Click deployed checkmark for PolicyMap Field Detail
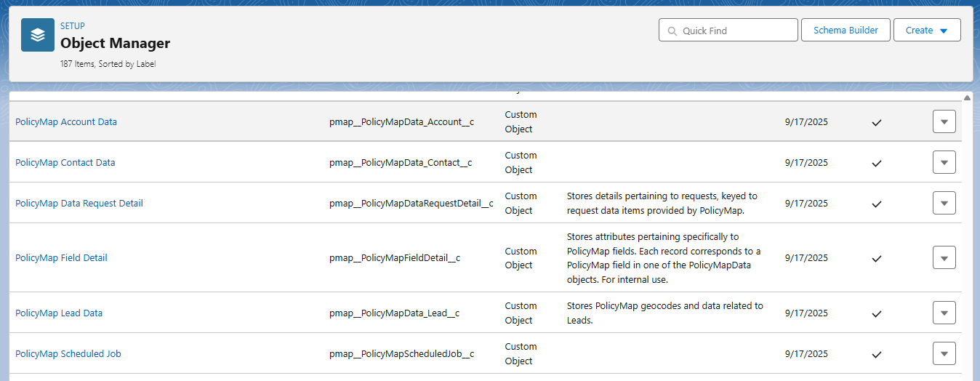 point(876,258)
